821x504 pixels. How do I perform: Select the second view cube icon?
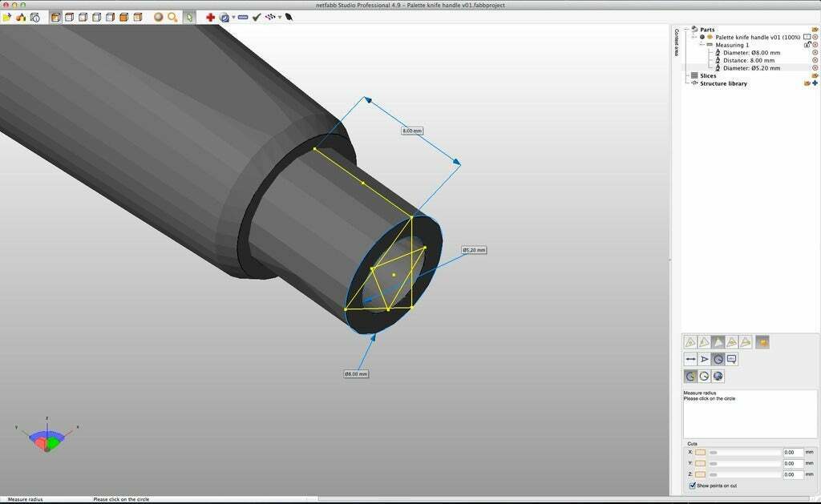[x=69, y=18]
